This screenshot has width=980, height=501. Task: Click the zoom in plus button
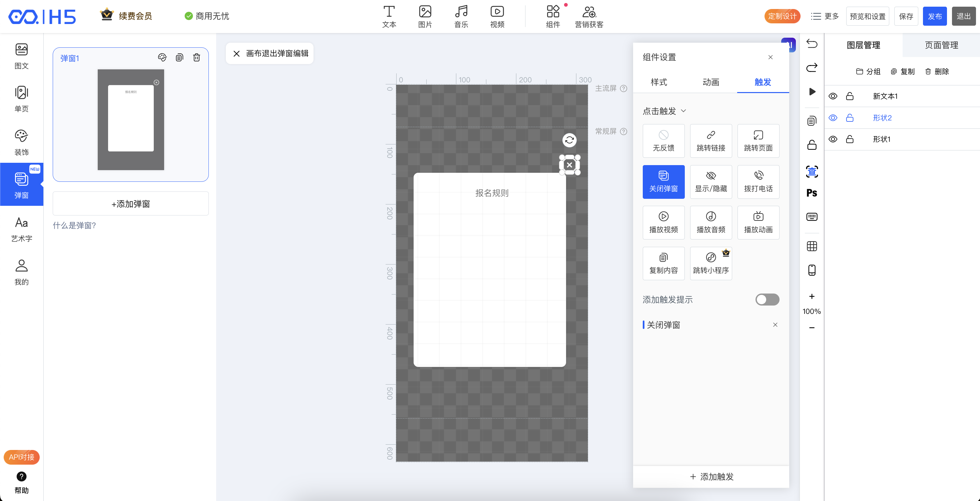(812, 296)
